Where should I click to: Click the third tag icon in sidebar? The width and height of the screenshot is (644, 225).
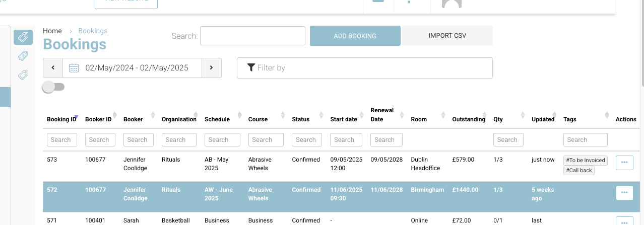(x=23, y=75)
